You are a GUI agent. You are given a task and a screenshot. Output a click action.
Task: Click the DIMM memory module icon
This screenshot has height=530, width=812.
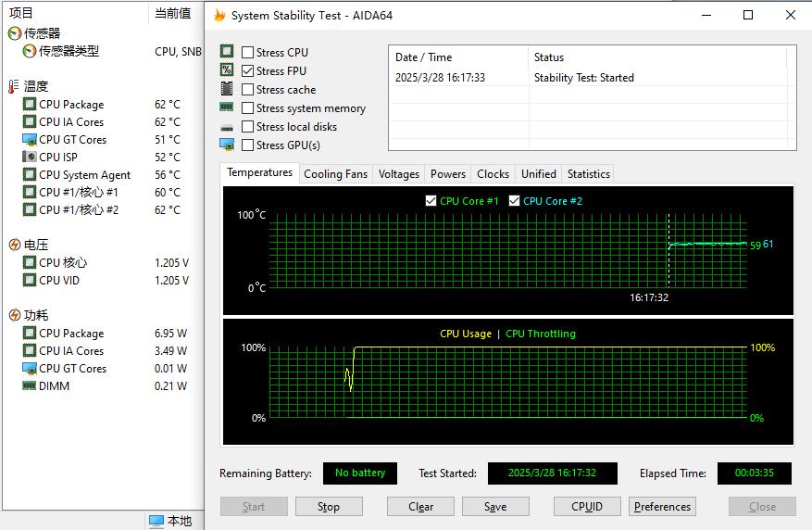(29, 385)
